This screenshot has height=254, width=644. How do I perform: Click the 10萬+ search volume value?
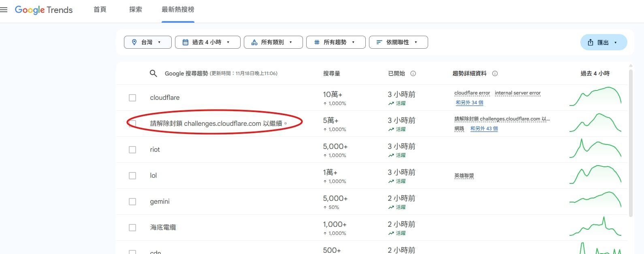pyautogui.click(x=333, y=95)
